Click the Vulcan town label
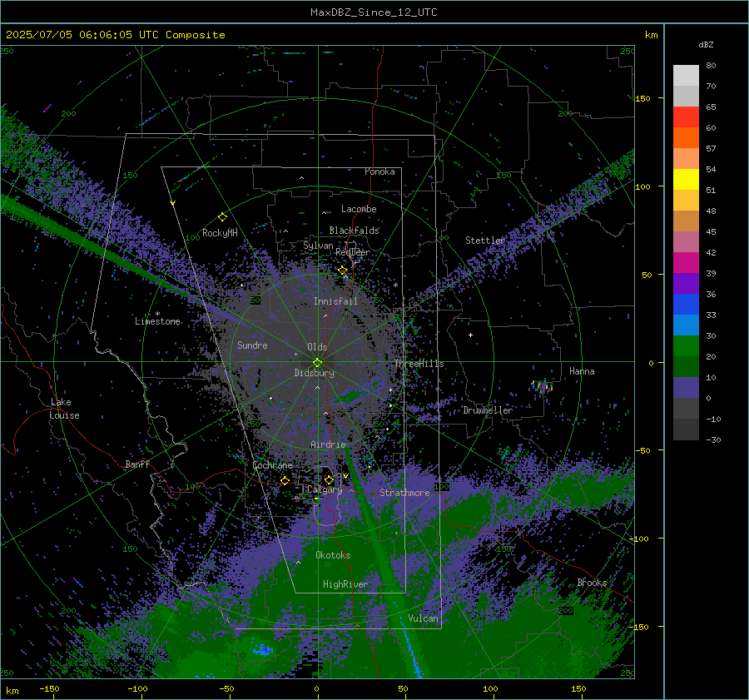Viewport: 749px width, 700px height. 424,618
